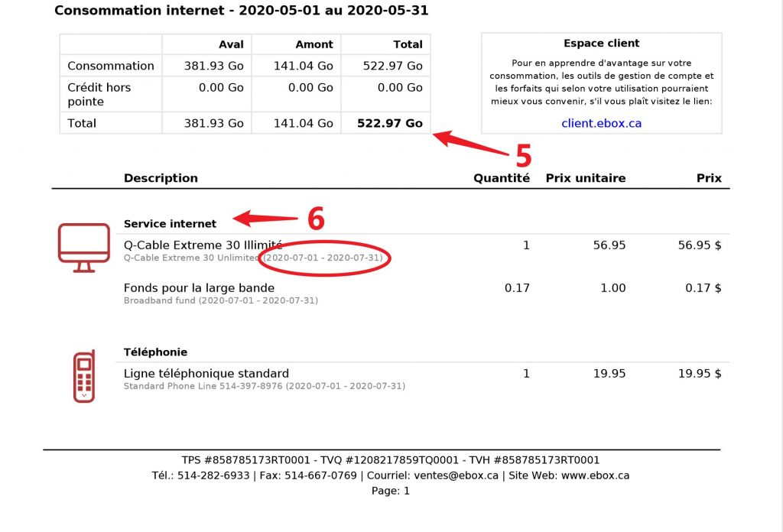Select the bold 522.97 Go total value
The height and width of the screenshot is (532, 783).
pyautogui.click(x=390, y=123)
